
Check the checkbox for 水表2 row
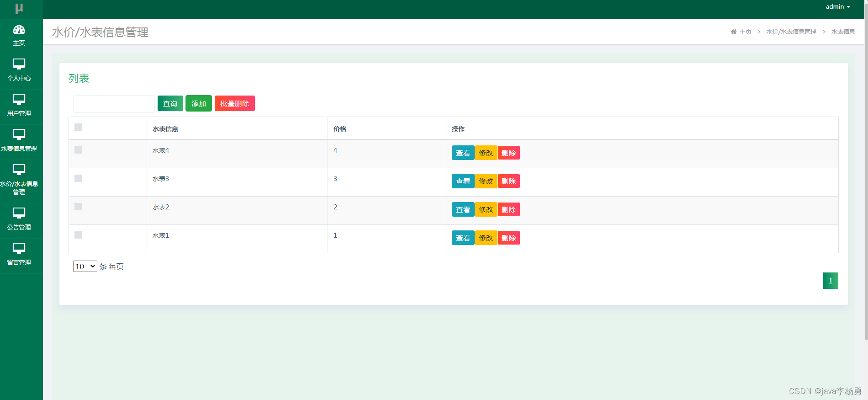tap(78, 207)
